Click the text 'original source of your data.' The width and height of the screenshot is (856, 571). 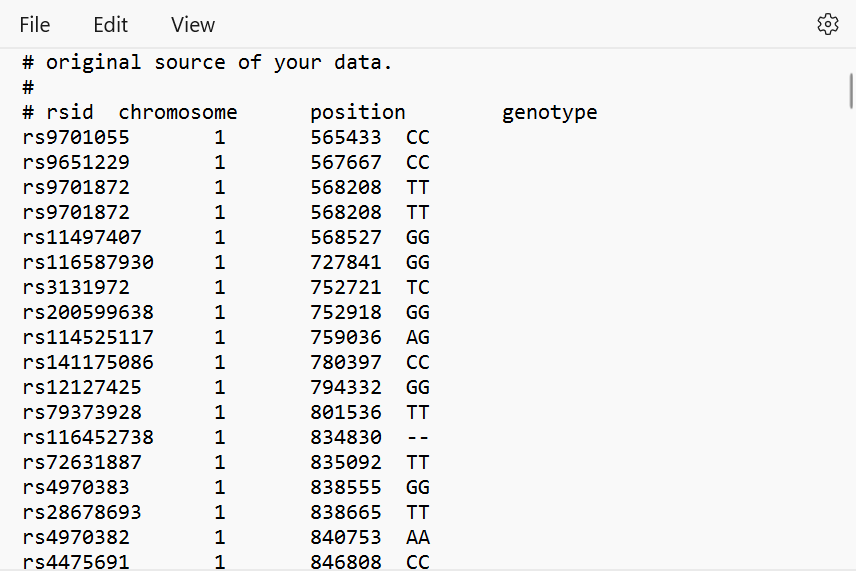tap(219, 63)
